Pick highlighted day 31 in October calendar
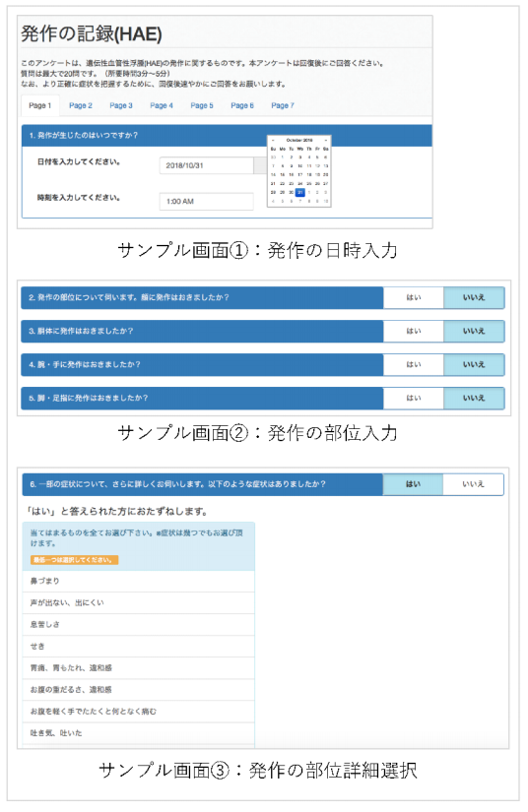The height and width of the screenshot is (812, 528). pyautogui.click(x=300, y=192)
